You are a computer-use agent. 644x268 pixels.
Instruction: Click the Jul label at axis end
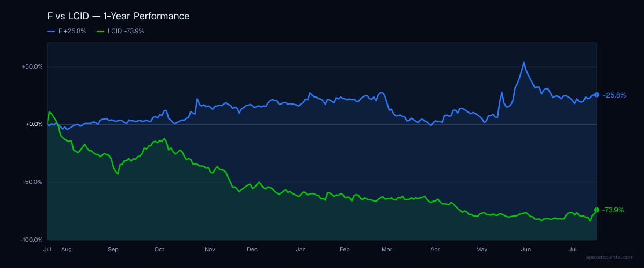573,249
